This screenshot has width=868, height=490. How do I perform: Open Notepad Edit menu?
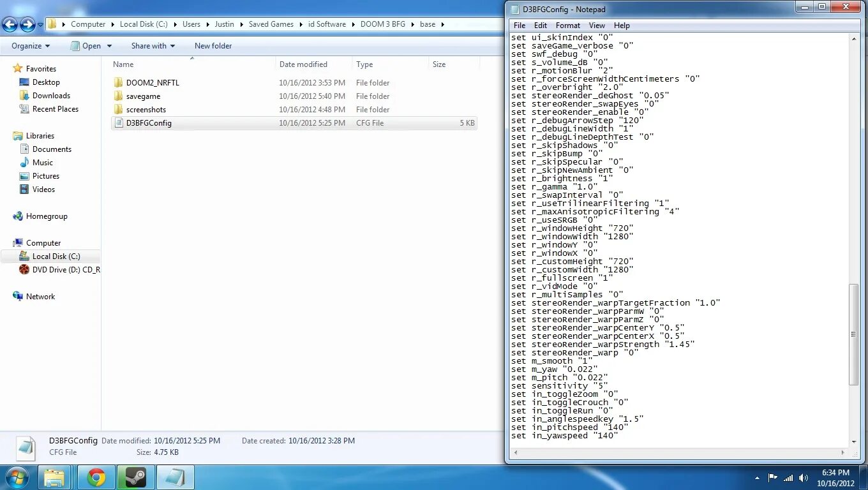(541, 26)
